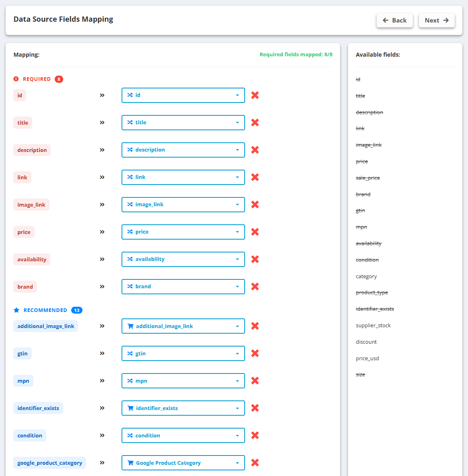Click the red exclamation icon beside REQUIRED
Viewport: 468px width, 476px height.
[16, 79]
